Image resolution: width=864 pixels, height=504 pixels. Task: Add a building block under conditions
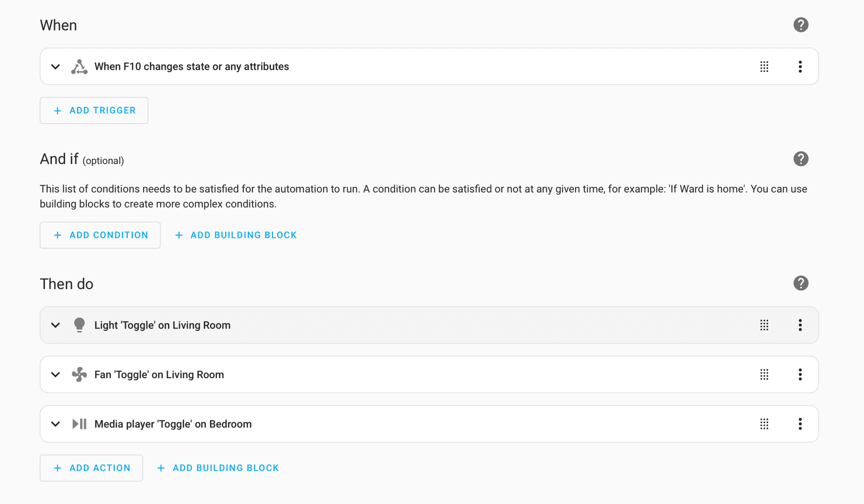coord(236,235)
